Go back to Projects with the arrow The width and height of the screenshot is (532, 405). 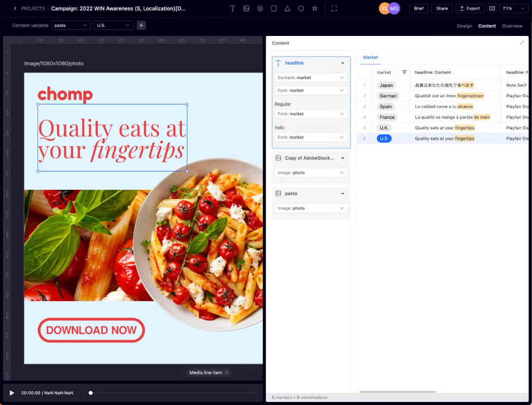coord(15,9)
